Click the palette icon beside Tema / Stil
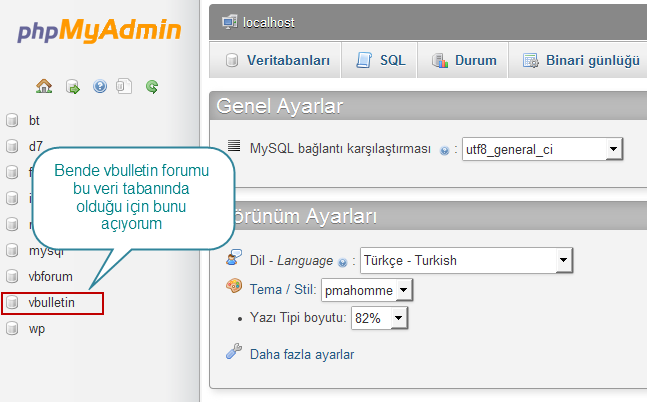 [234, 286]
